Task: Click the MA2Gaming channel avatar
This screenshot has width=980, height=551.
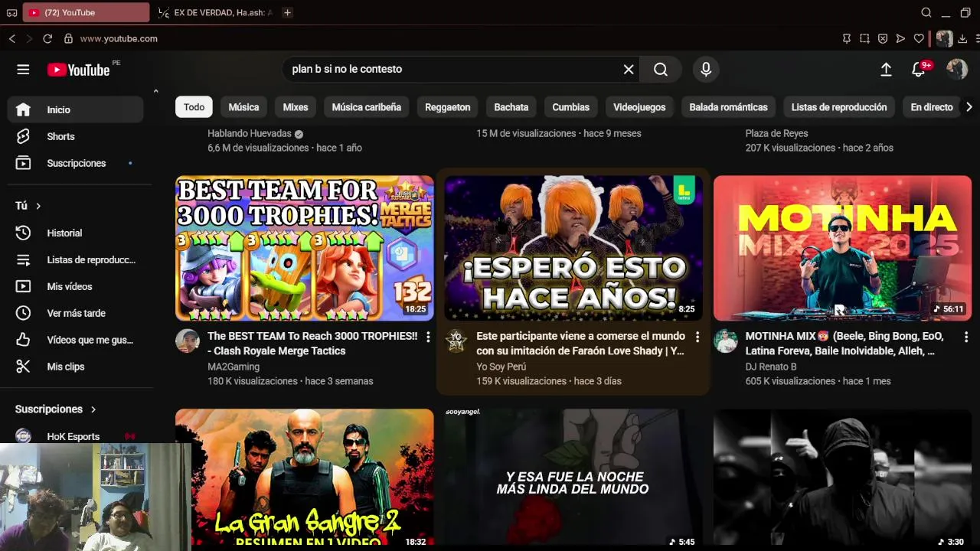Action: tap(188, 341)
